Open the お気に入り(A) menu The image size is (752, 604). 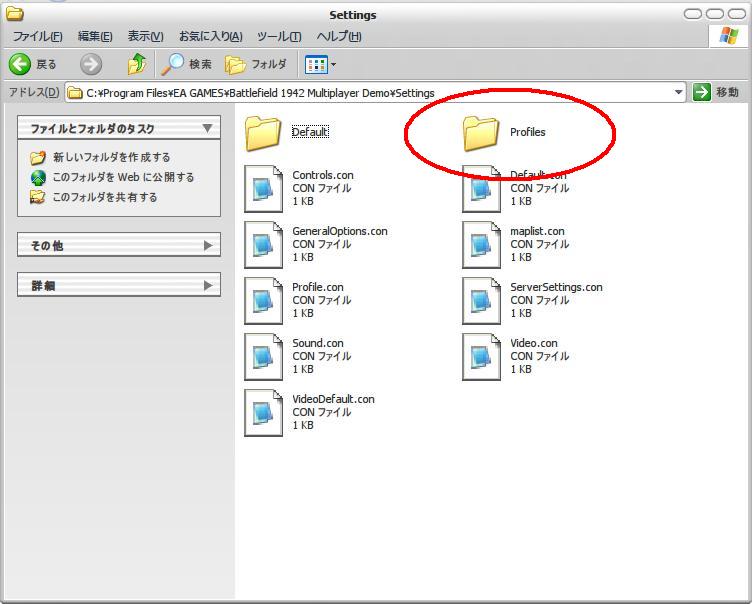[x=211, y=36]
